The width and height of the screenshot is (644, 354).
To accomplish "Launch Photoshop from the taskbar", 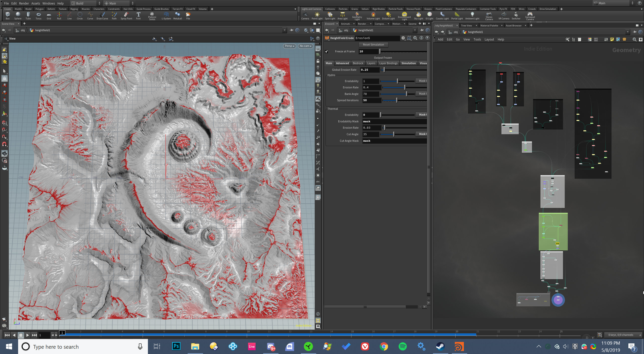I will [176, 346].
